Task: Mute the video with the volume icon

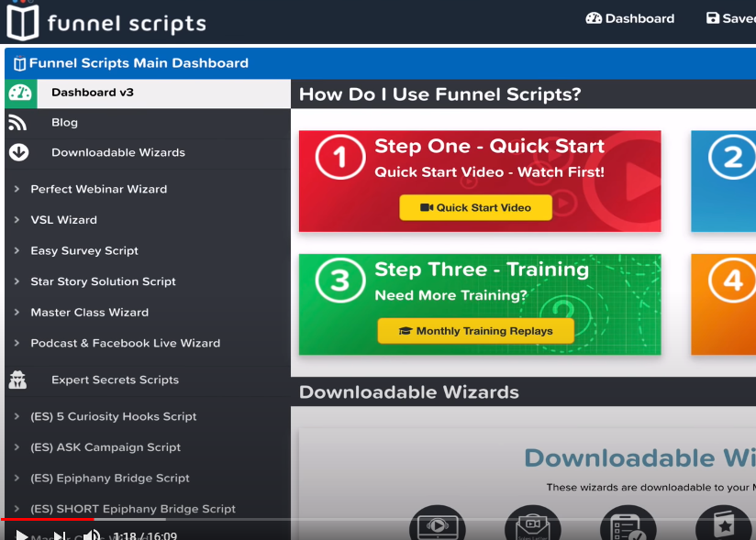Action: click(x=92, y=534)
